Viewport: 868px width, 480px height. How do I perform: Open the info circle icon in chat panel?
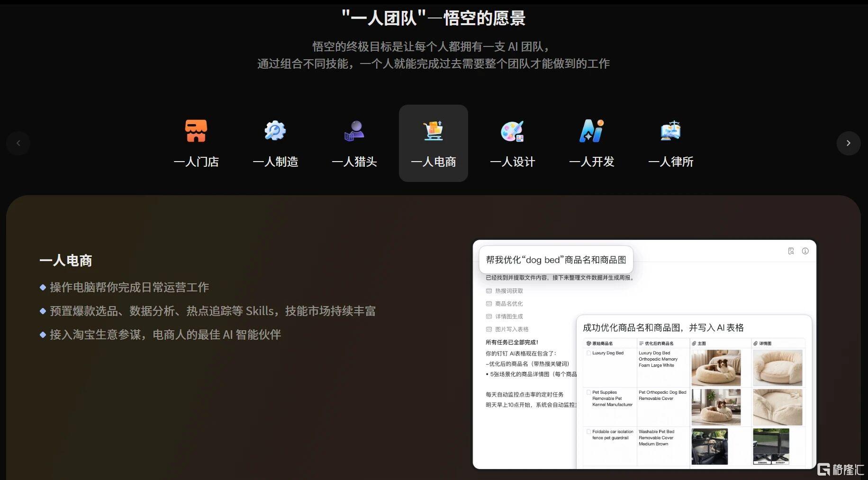click(x=805, y=251)
